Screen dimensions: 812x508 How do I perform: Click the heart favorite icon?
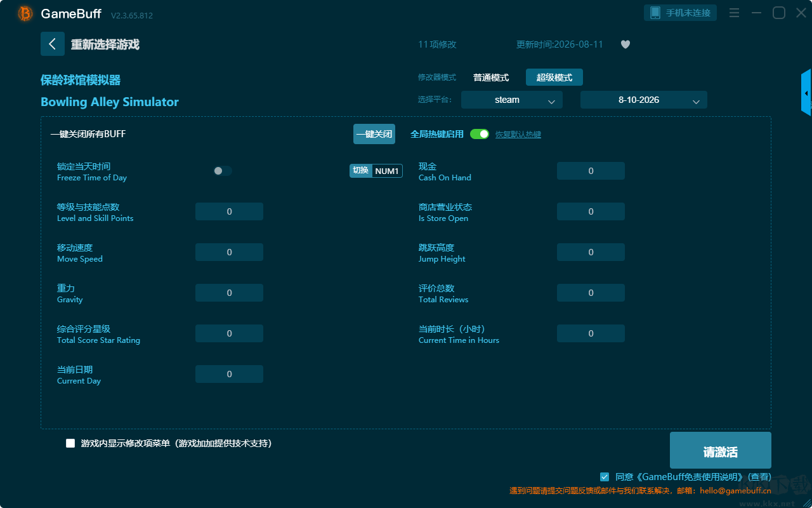coord(625,44)
